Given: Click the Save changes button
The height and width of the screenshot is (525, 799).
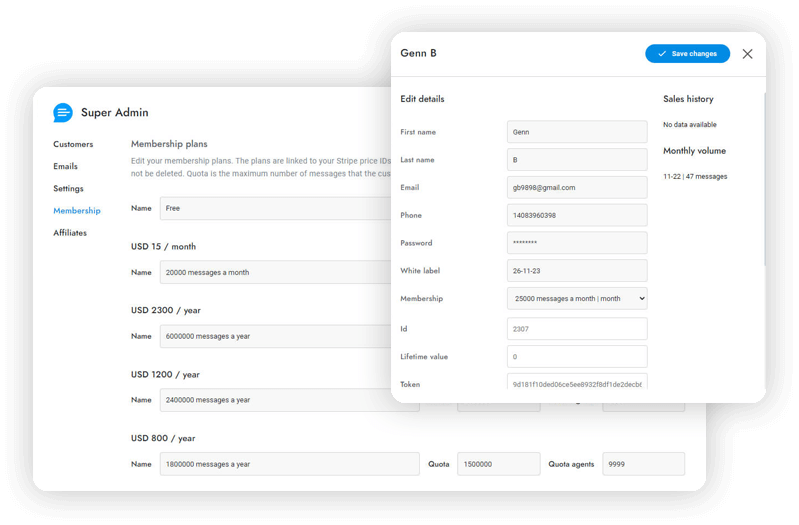Looking at the screenshot, I should click(687, 54).
